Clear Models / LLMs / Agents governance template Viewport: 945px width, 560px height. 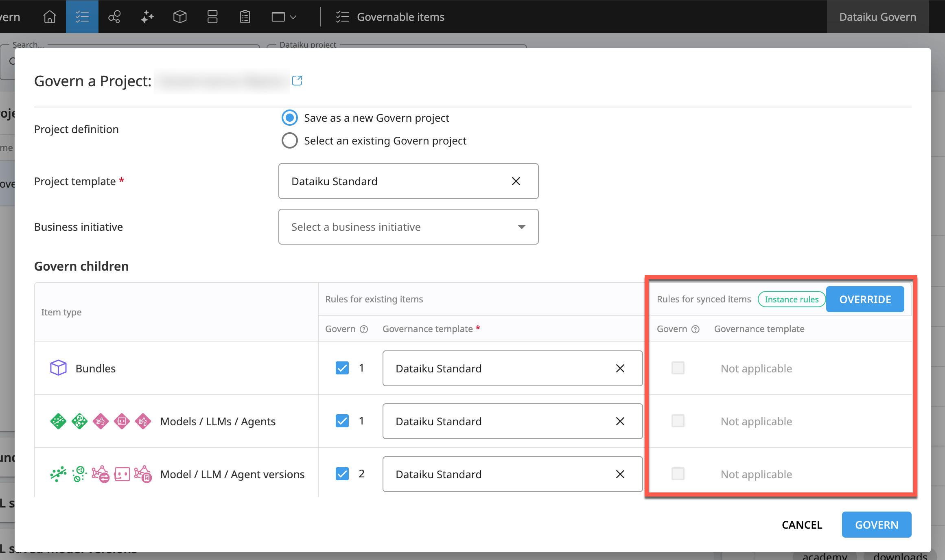620,421
